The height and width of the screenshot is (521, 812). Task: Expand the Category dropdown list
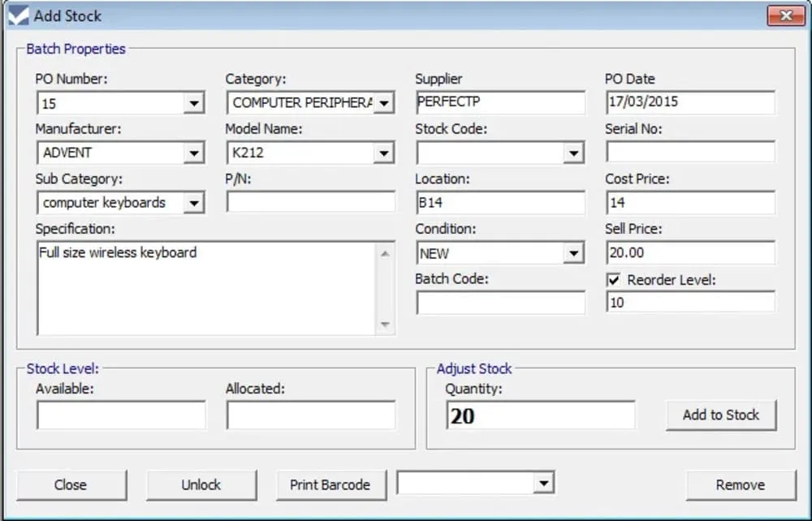383,104
